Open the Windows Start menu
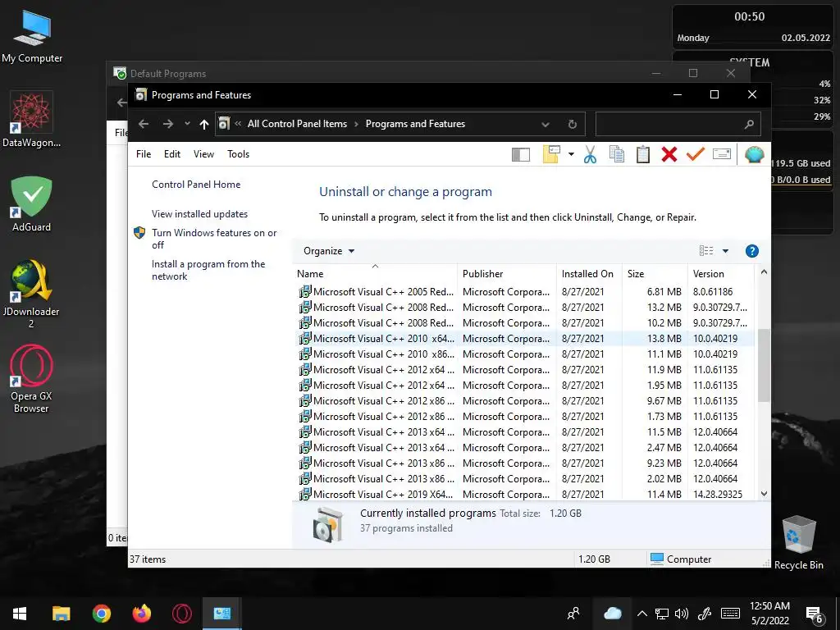This screenshot has width=840, height=630. pos(20,614)
